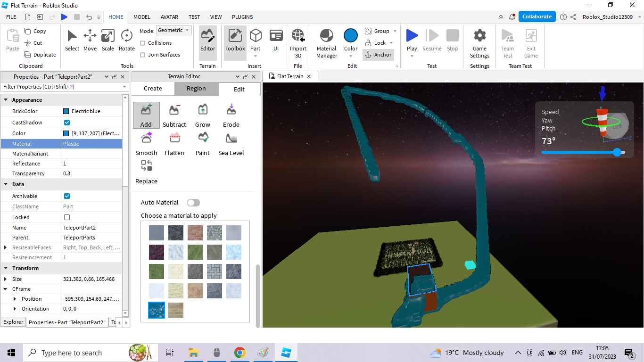This screenshot has height=362, width=644.
Task: Open the UI insert tool
Action: click(276, 40)
